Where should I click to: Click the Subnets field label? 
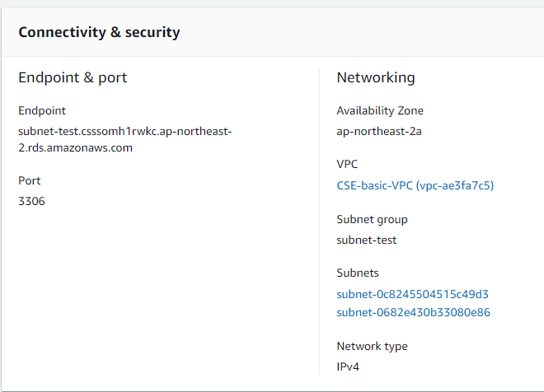click(x=358, y=273)
